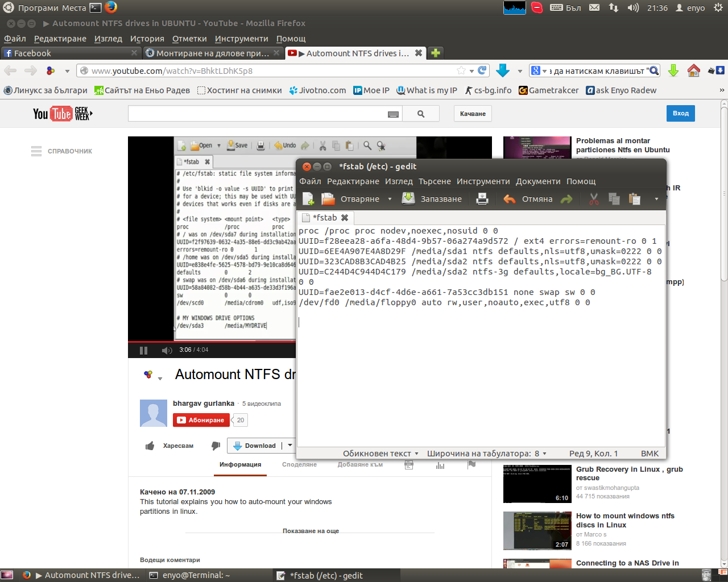Screen dimensions: 728x582
Task: Toggle ВМК insert mode in gedit status bar
Action: click(650, 454)
